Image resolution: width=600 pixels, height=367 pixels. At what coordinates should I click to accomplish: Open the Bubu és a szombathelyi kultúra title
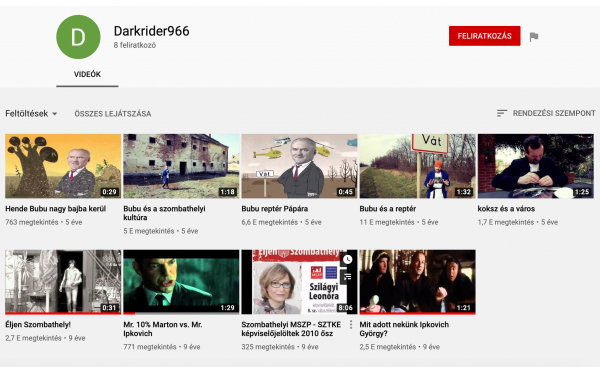coord(164,213)
